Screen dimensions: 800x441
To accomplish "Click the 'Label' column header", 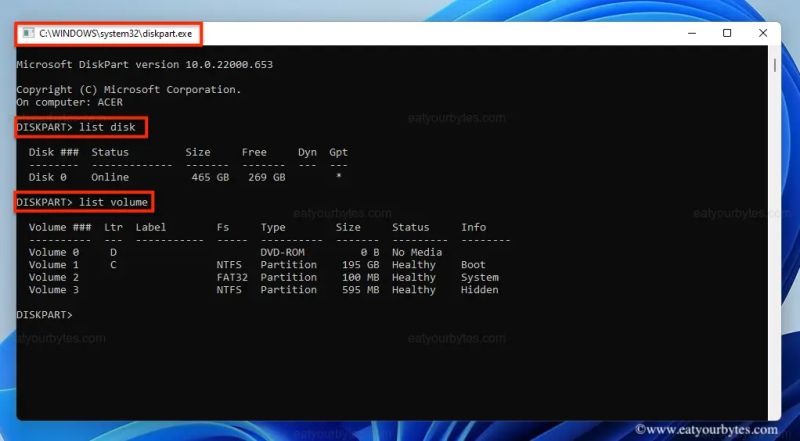I will pyautogui.click(x=151, y=227).
